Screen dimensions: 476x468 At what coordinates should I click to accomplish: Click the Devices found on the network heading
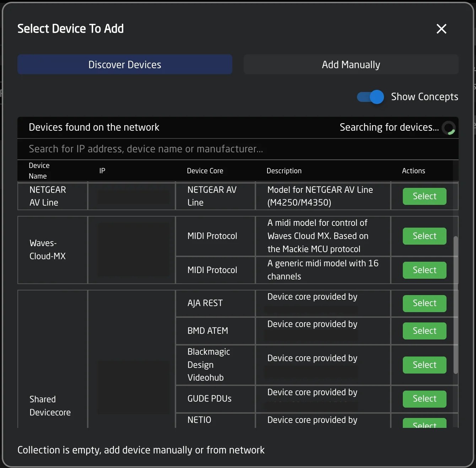click(94, 127)
